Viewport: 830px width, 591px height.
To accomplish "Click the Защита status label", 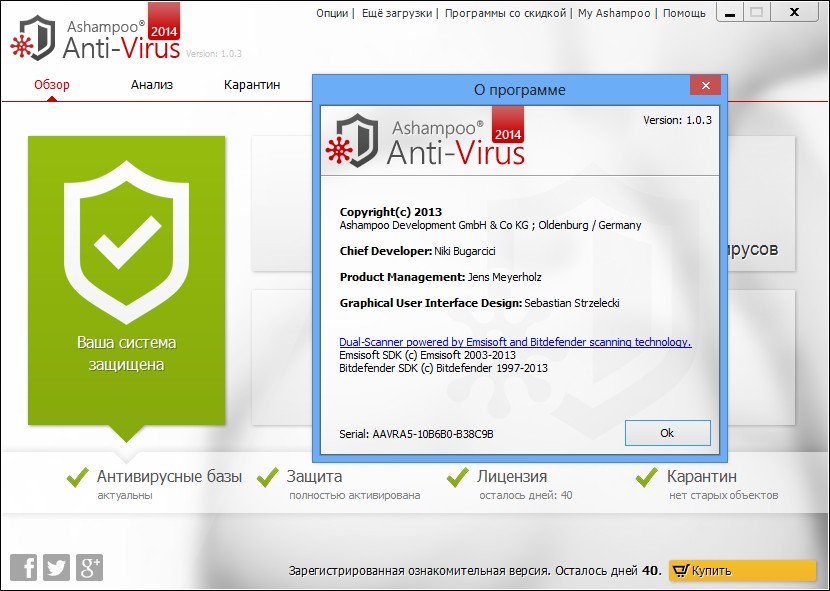I will pyautogui.click(x=314, y=476).
